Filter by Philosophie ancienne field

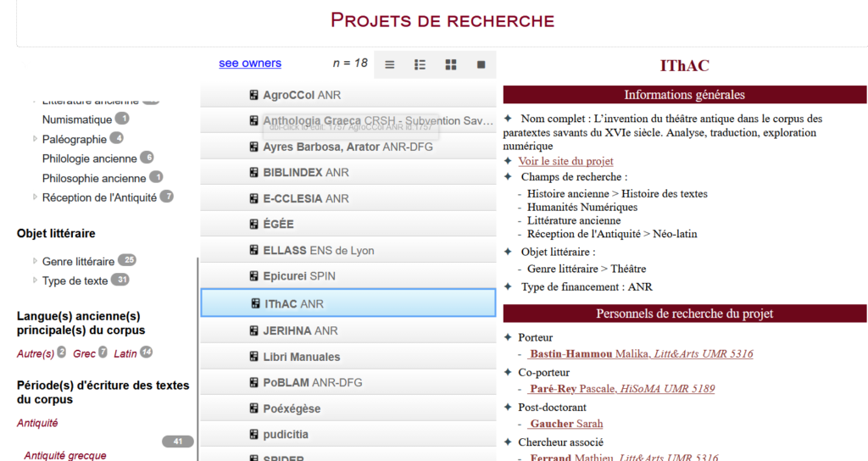[x=94, y=178]
